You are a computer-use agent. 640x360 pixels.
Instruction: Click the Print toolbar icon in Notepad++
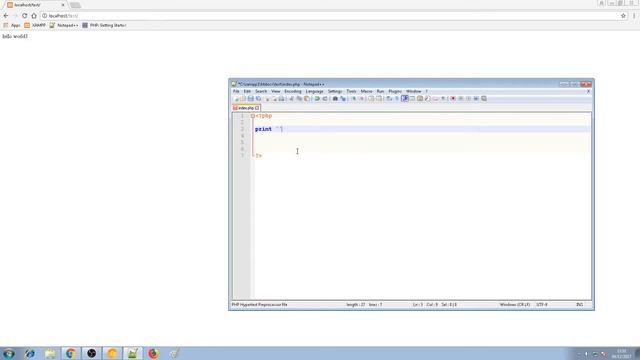pyautogui.click(x=281, y=98)
